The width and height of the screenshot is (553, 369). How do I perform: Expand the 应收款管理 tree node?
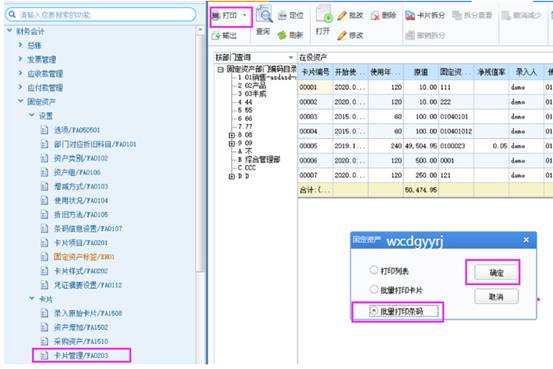click(20, 73)
